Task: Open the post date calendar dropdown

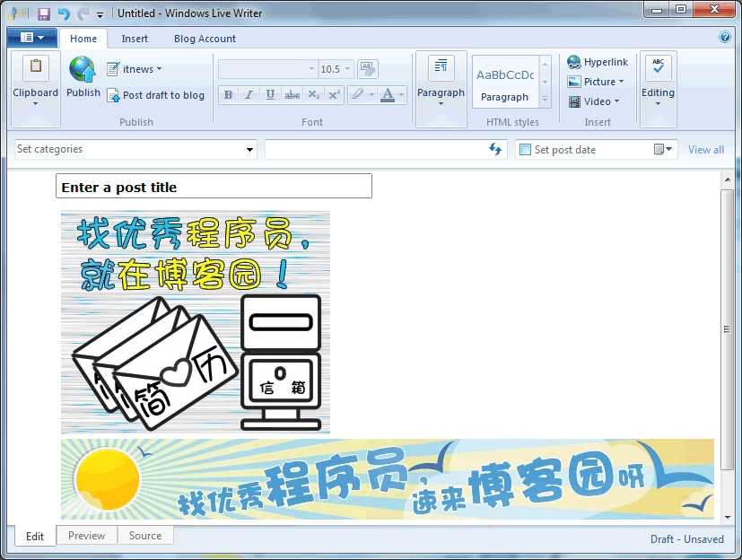Action: pos(662,150)
